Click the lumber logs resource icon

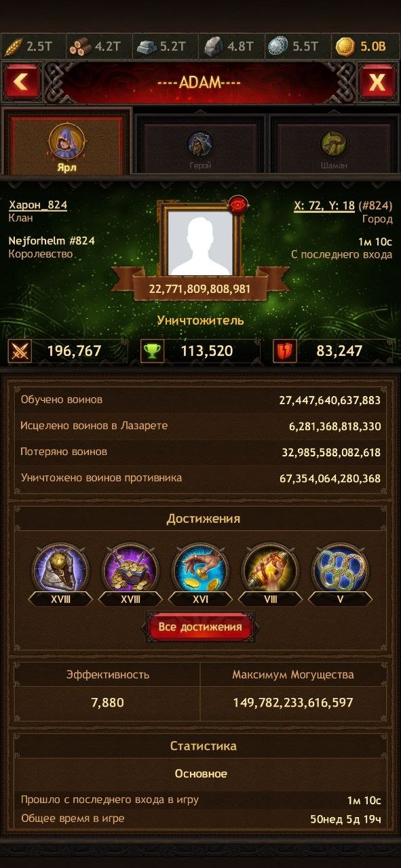(80, 47)
